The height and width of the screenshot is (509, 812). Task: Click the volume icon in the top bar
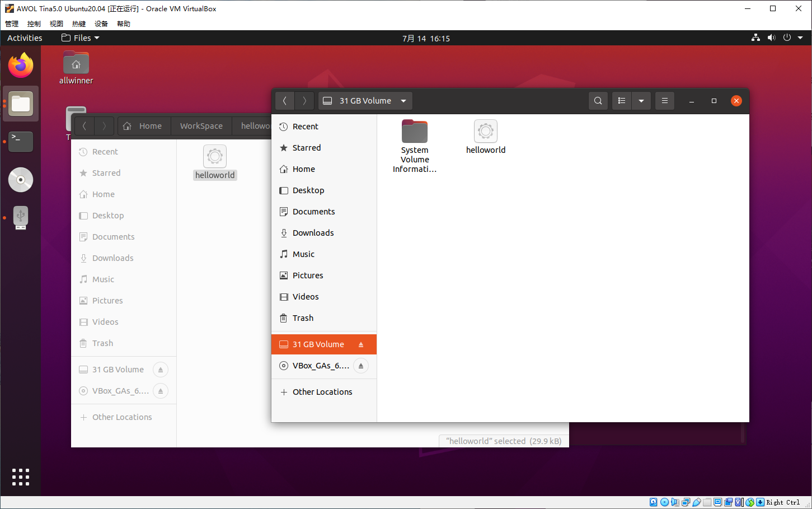[771, 38]
